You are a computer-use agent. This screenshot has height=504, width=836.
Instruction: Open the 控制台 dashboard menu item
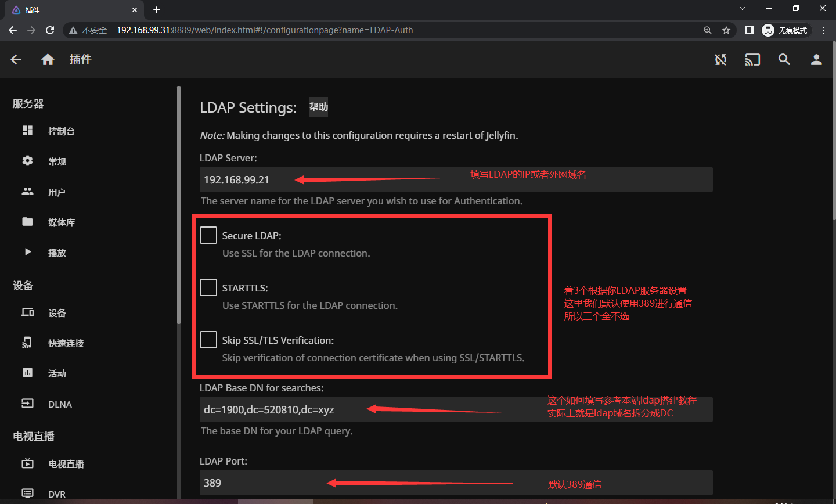coord(61,131)
